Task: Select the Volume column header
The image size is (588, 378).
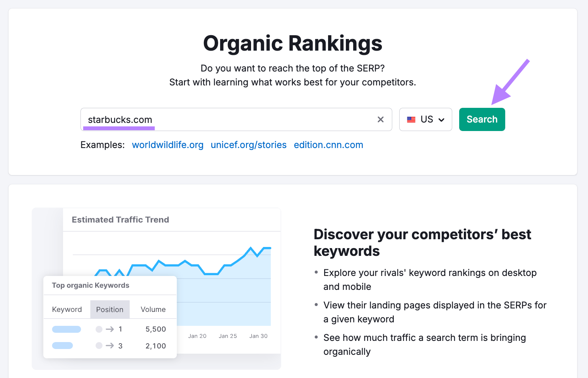Action: pyautogui.click(x=153, y=309)
